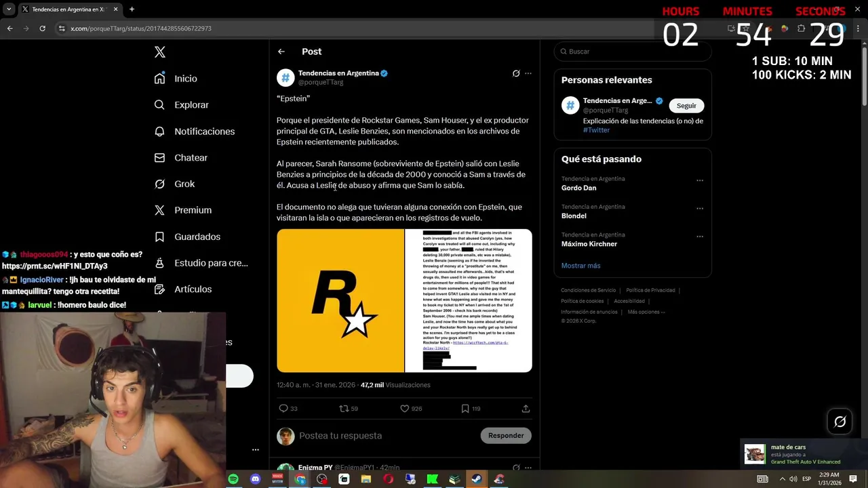Open Notificaciones in the sidebar
Image resolution: width=868 pixels, height=488 pixels.
coord(195,131)
